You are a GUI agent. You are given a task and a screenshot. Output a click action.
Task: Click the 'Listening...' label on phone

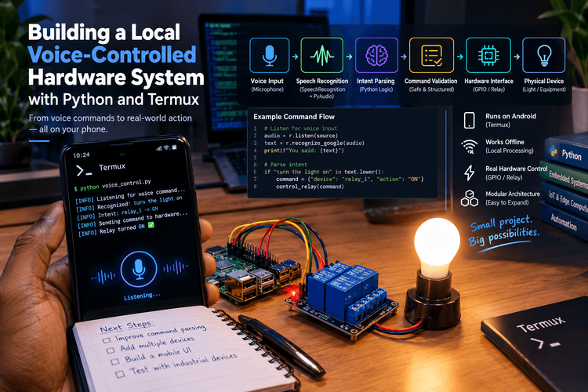pos(142,296)
